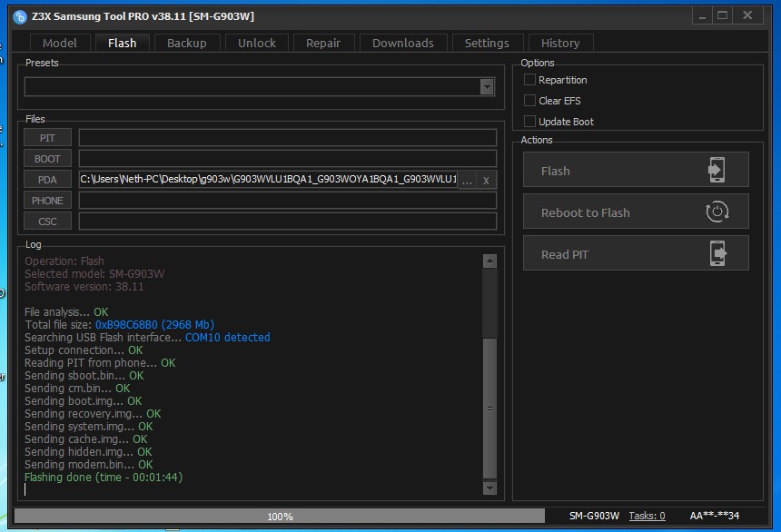Viewport: 781px width, 532px height.
Task: Click 'Software version: 38.11' log line
Action: (x=84, y=287)
